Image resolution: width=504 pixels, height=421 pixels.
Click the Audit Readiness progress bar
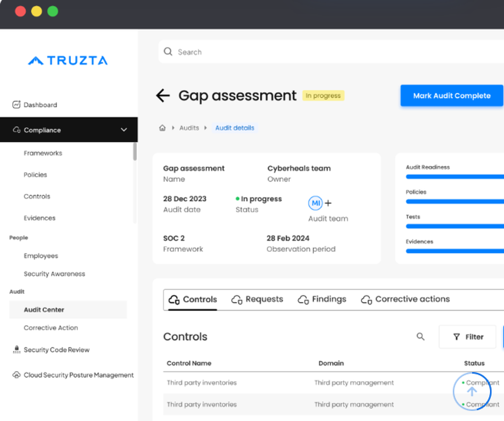(x=459, y=177)
